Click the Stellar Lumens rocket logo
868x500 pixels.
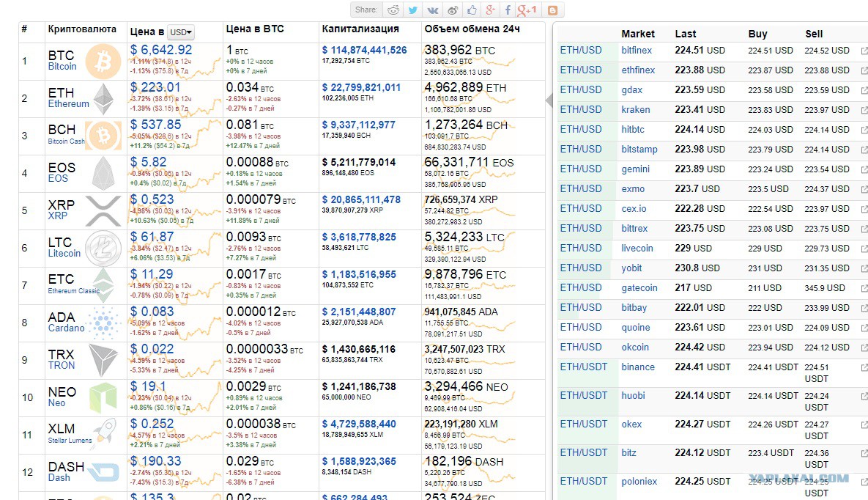point(103,434)
